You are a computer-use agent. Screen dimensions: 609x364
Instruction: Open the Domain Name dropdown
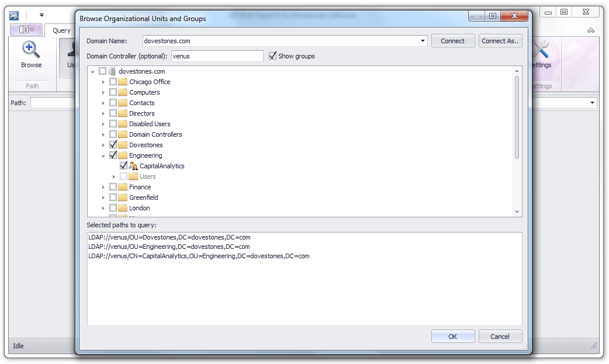click(x=423, y=40)
